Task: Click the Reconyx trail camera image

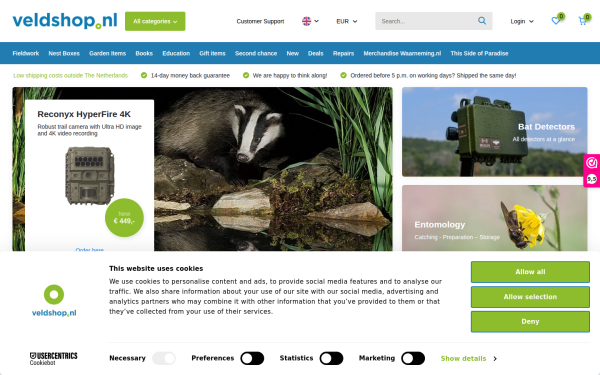Action: coord(90,176)
